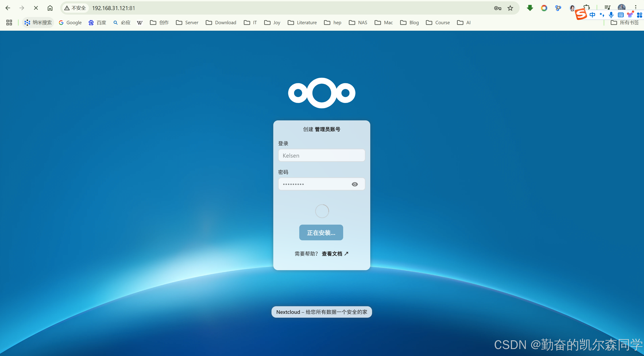Toggle password visibility eye icon
Image resolution: width=644 pixels, height=356 pixels.
point(355,184)
